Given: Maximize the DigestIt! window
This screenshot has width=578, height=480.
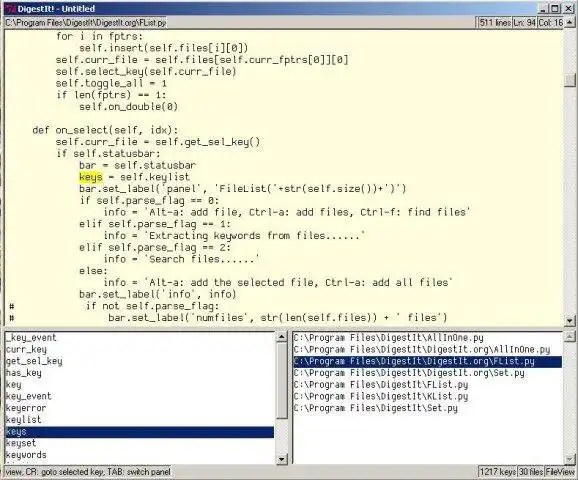Looking at the screenshot, I should [554, 8].
